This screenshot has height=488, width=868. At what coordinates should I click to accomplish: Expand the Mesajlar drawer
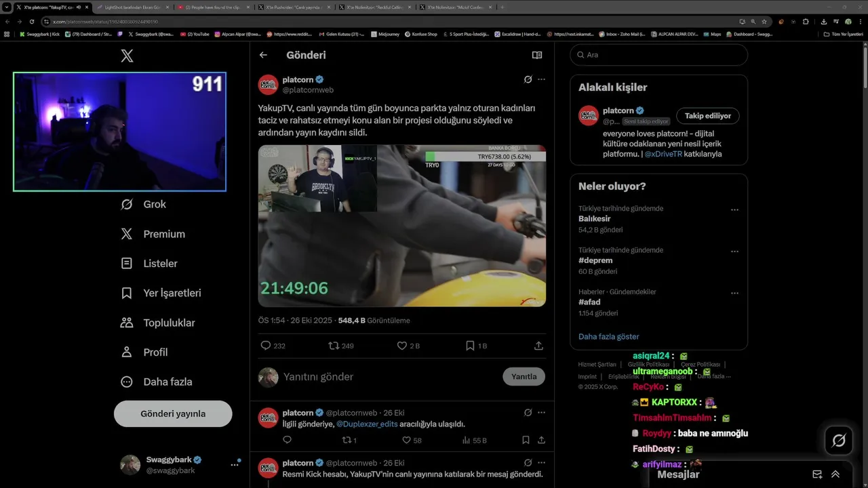pyautogui.click(x=835, y=474)
